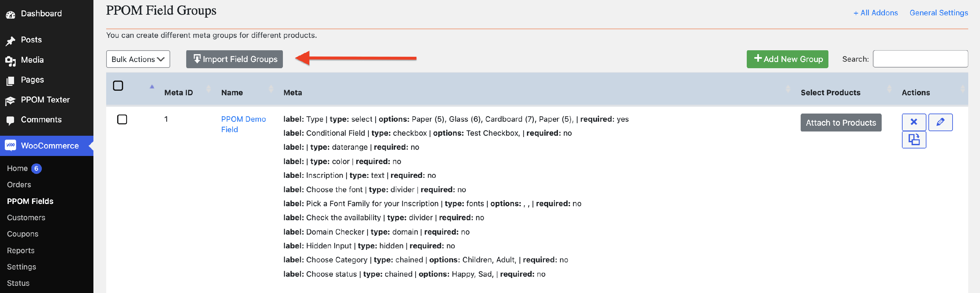Image resolution: width=980 pixels, height=293 pixels.
Task: Click into the Search input field
Action: click(920, 59)
